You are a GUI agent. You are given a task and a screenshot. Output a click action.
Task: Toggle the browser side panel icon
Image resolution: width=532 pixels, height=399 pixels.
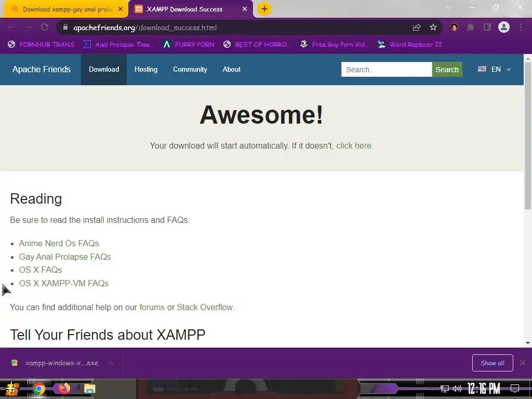[487, 27]
